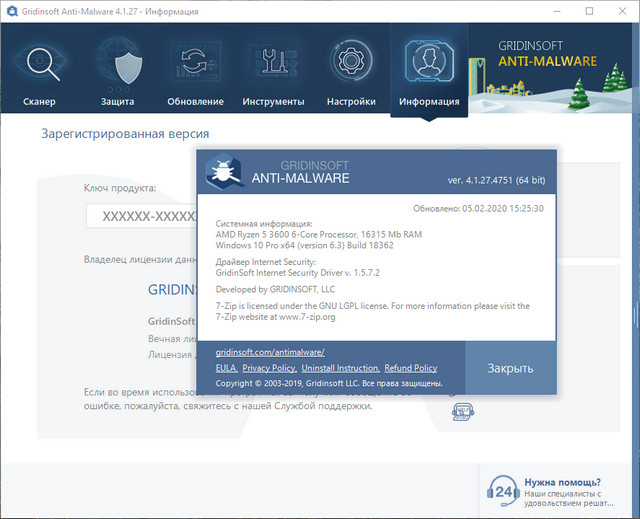Click the Информация person icon
The height and width of the screenshot is (519, 640).
pyautogui.click(x=429, y=63)
